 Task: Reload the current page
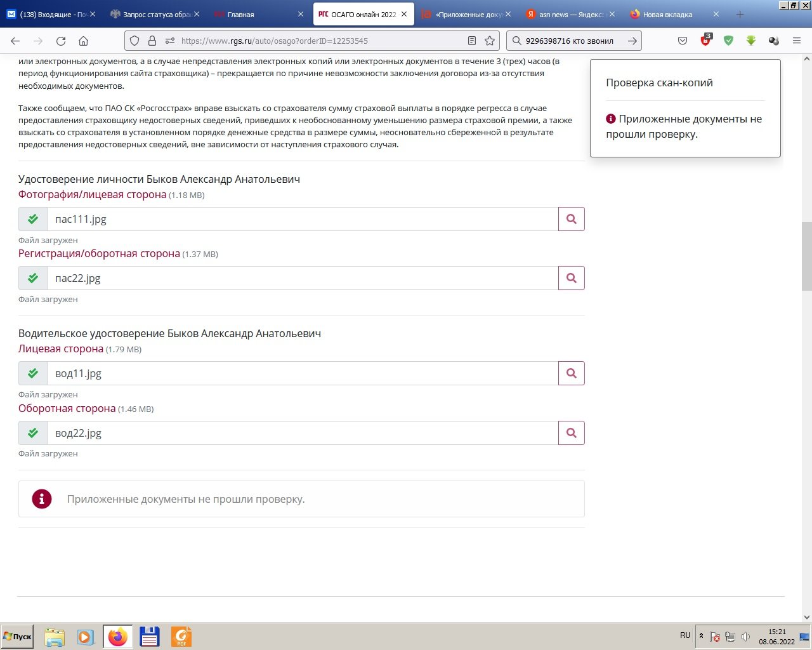click(x=61, y=41)
